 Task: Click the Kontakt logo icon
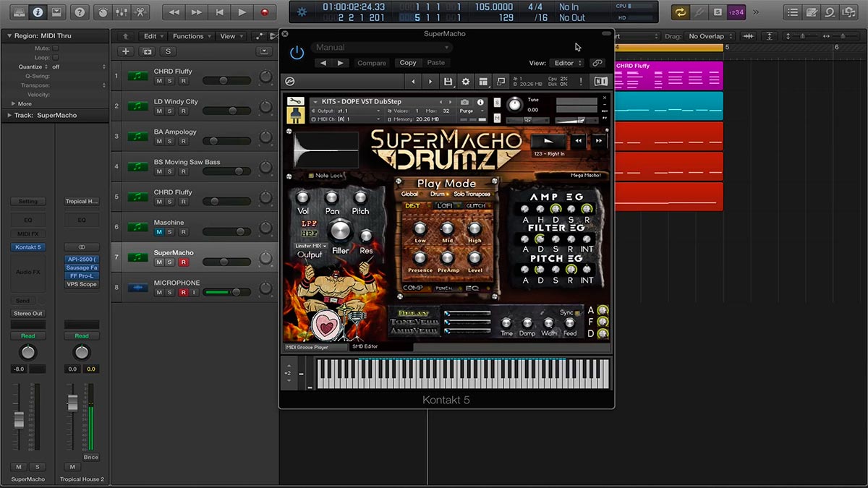tap(290, 82)
